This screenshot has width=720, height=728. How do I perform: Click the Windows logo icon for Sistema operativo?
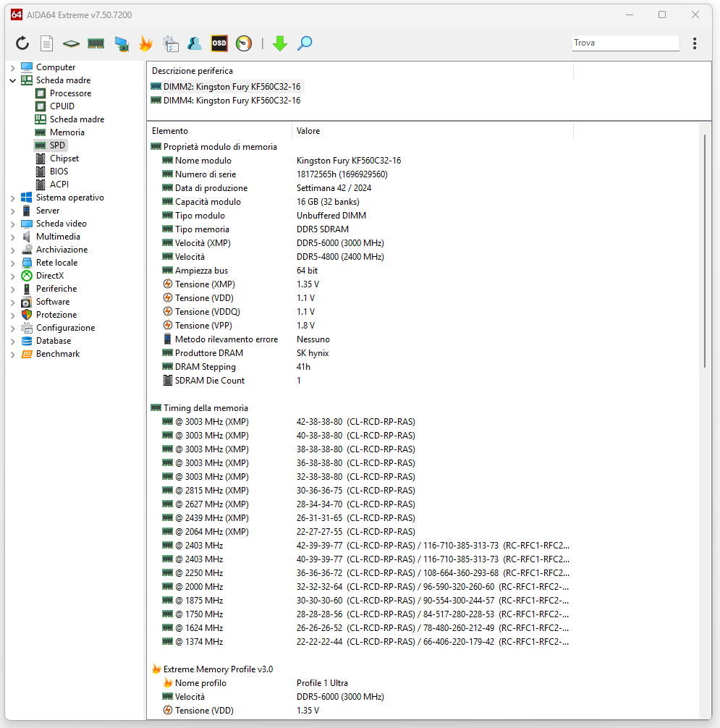tap(27, 198)
